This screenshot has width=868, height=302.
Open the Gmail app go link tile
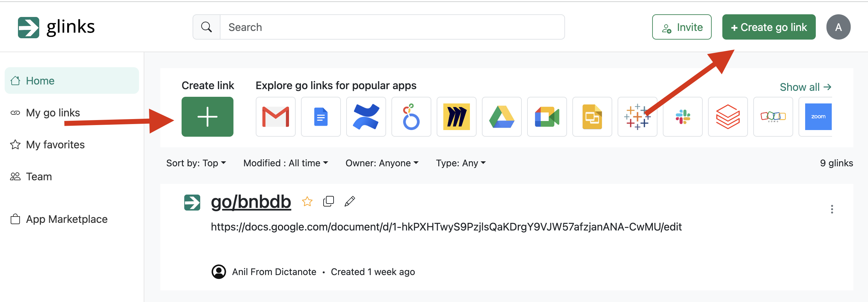[275, 117]
